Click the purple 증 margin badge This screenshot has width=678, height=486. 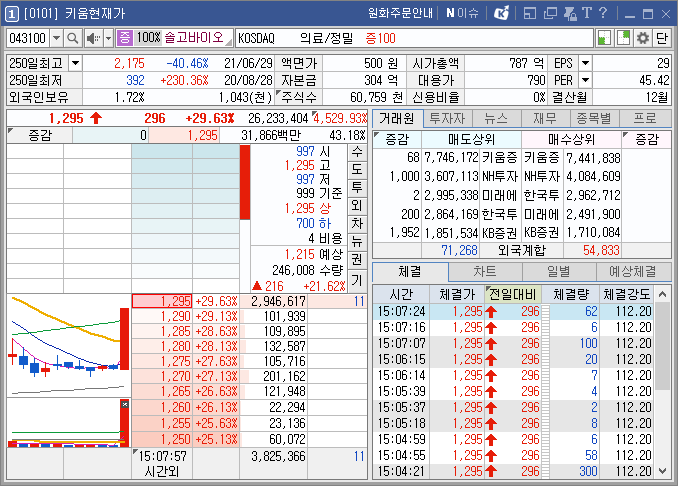tap(125, 38)
